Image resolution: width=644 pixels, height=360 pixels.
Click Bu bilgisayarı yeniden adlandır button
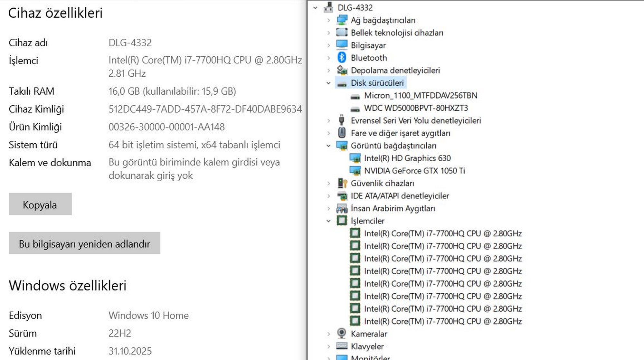click(x=84, y=243)
